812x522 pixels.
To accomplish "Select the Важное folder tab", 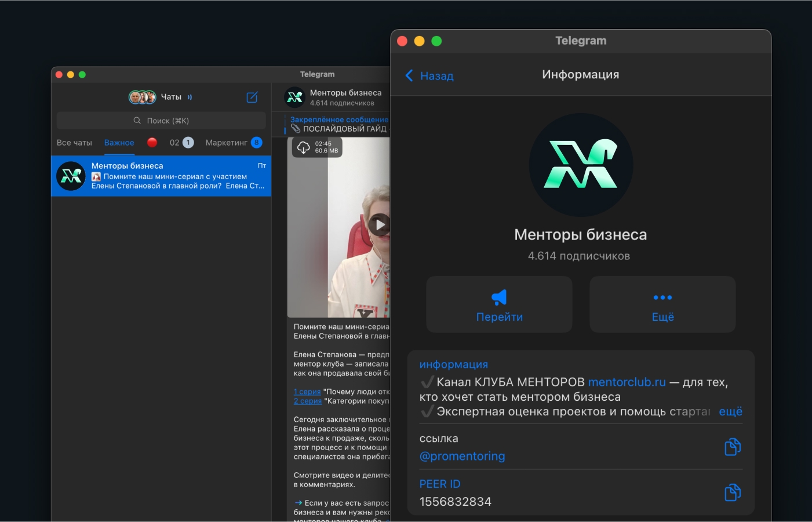I will 119,143.
